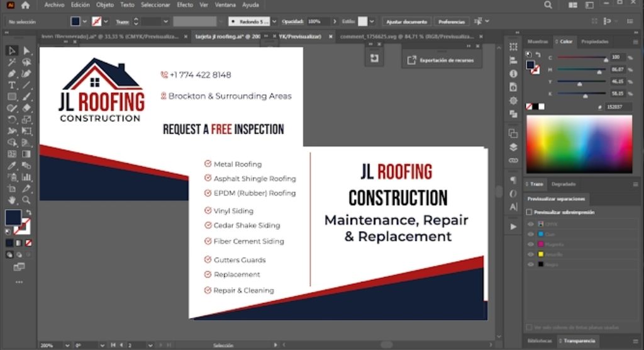Viewport: 644px width, 350px height.
Task: Open the rotation angle dropdown
Action: 102,346
